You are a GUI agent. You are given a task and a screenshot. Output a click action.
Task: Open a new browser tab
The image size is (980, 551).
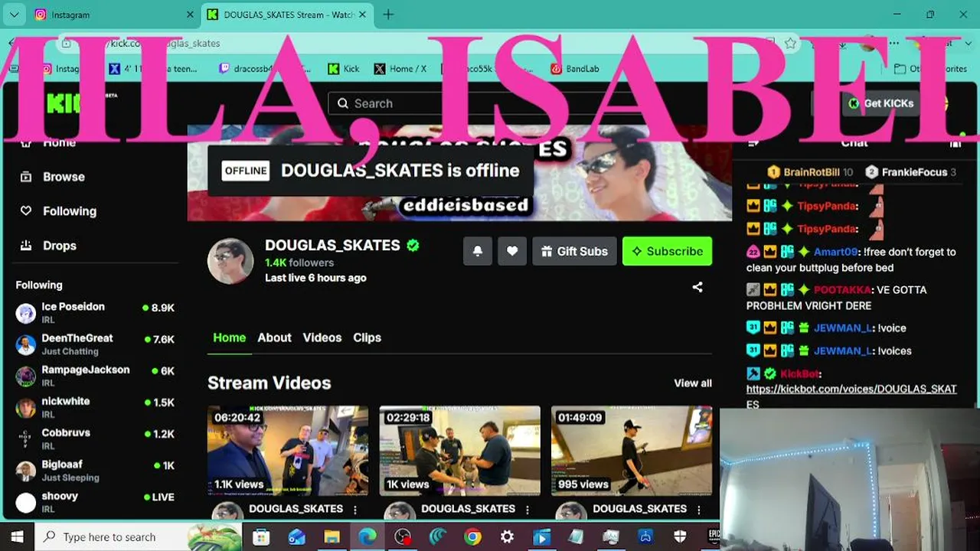point(388,15)
